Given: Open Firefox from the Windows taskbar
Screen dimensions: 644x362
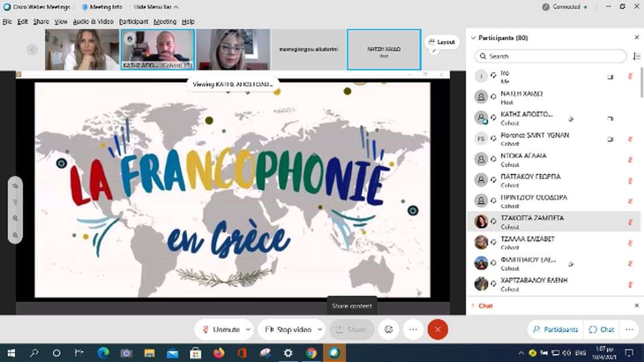Looking at the screenshot, I should (x=218, y=353).
